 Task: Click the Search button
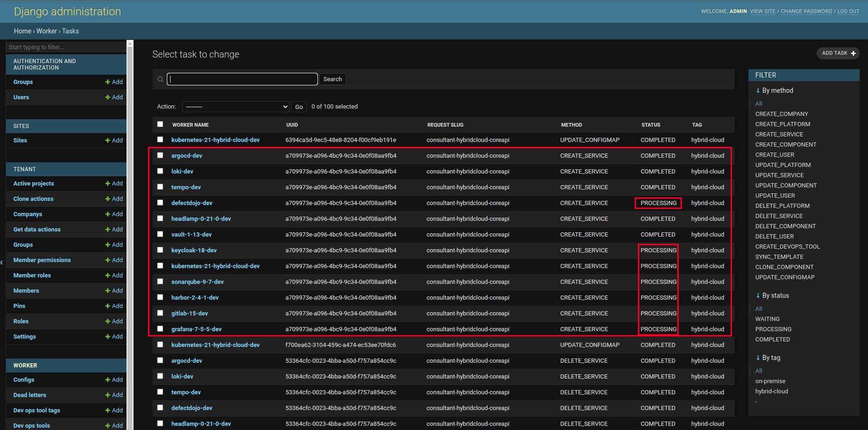point(332,79)
